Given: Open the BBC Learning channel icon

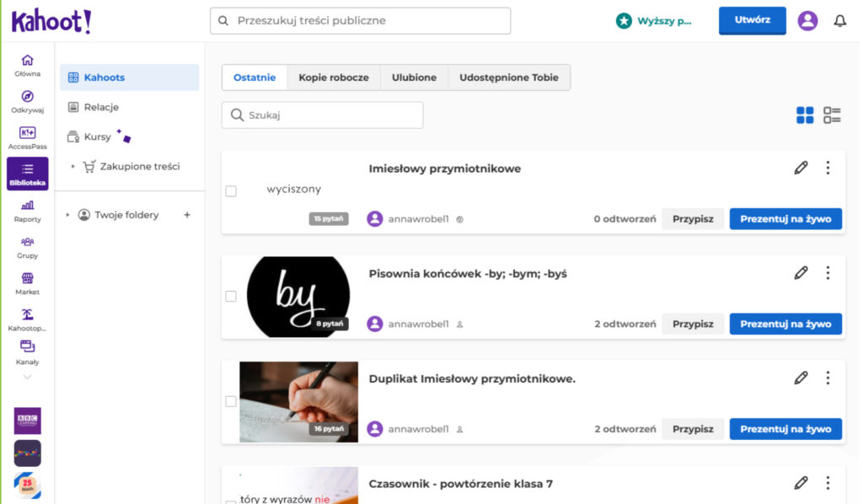Looking at the screenshot, I should tap(28, 421).
